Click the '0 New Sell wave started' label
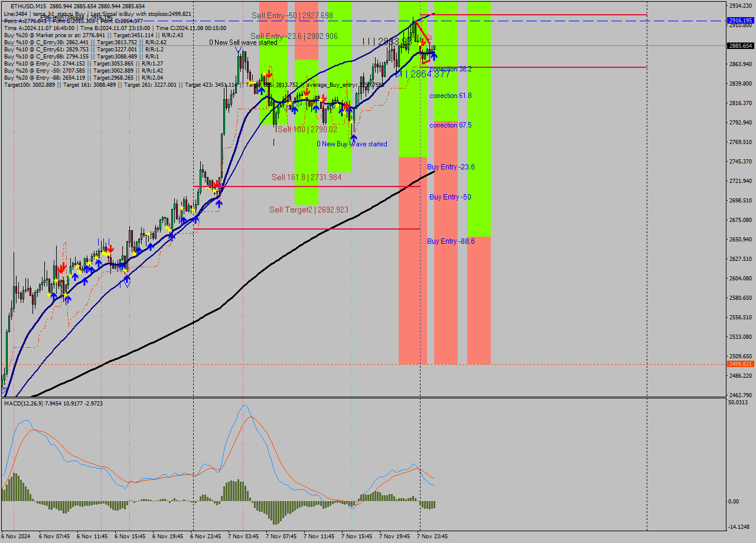The height and width of the screenshot is (543, 756). (243, 42)
